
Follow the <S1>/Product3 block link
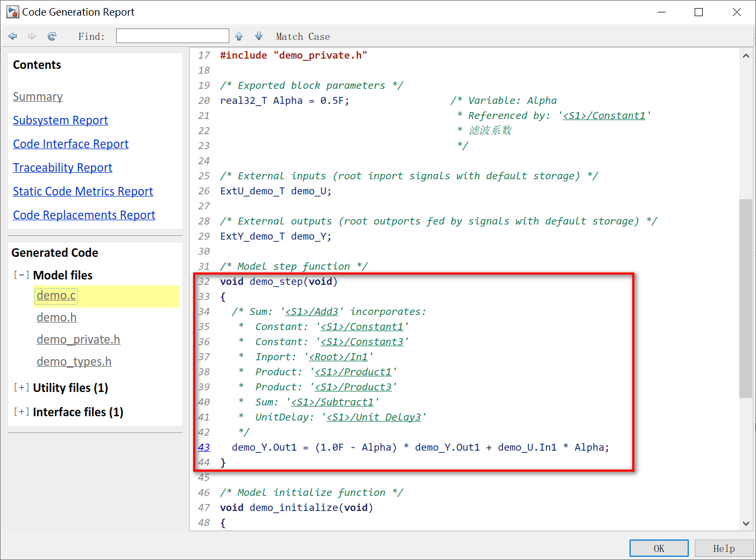tap(353, 387)
